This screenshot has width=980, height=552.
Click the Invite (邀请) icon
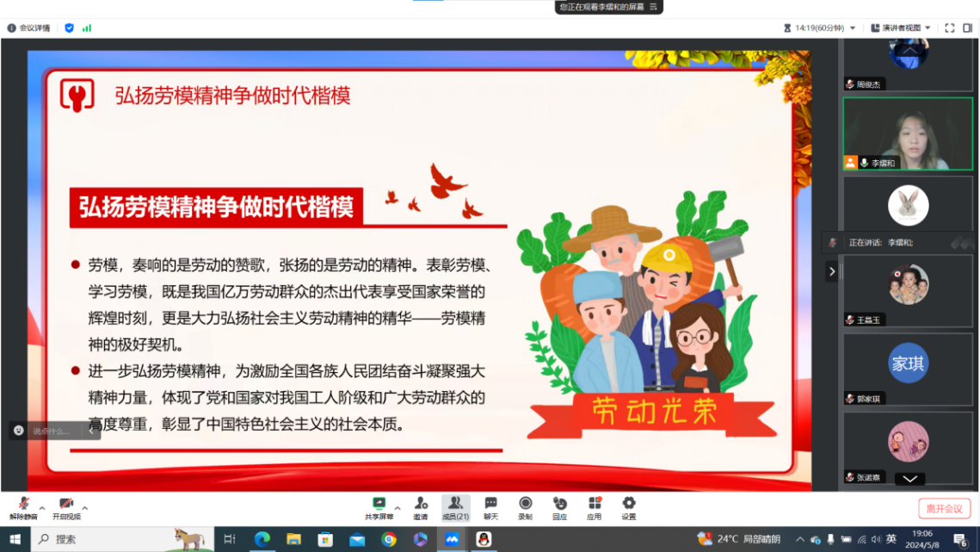click(420, 507)
